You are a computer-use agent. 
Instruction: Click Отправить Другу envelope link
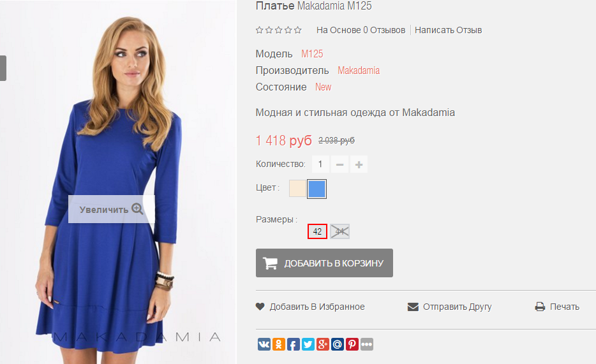450,307
